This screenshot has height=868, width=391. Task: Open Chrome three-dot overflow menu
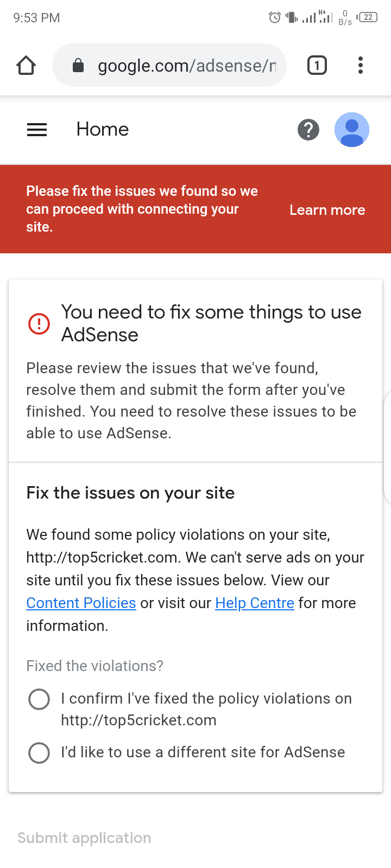[360, 66]
